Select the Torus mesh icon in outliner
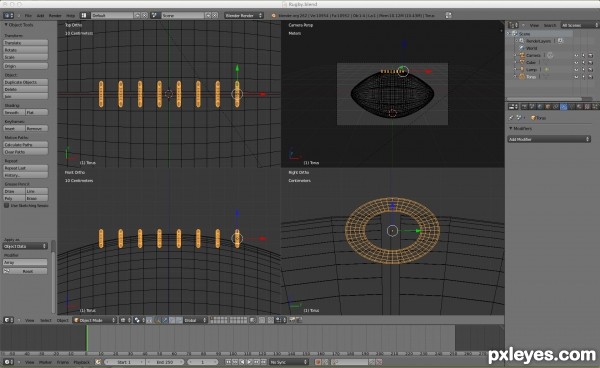The image size is (600, 368). tap(522, 77)
